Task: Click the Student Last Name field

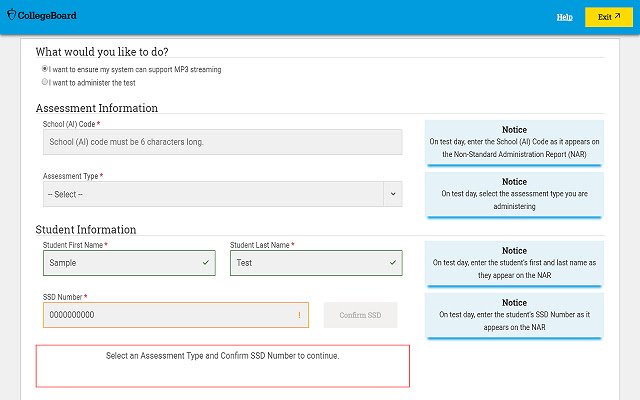Action: tap(316, 263)
